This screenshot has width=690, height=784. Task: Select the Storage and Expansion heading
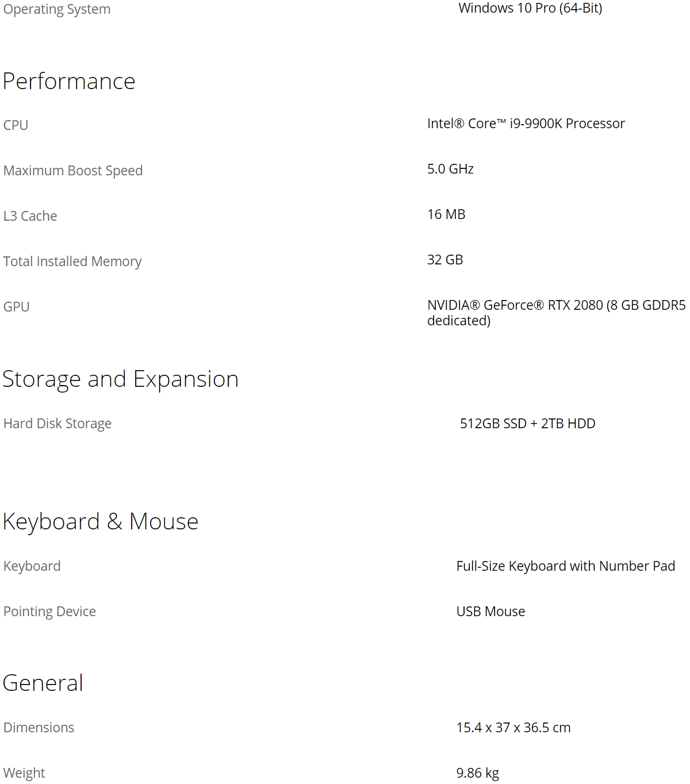tap(121, 379)
